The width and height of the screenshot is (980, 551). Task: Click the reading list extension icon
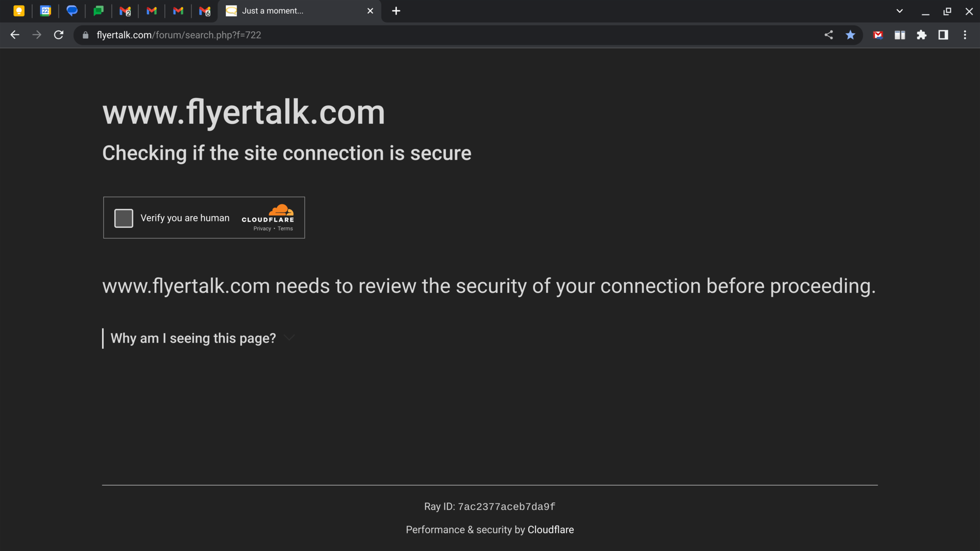[x=900, y=35]
